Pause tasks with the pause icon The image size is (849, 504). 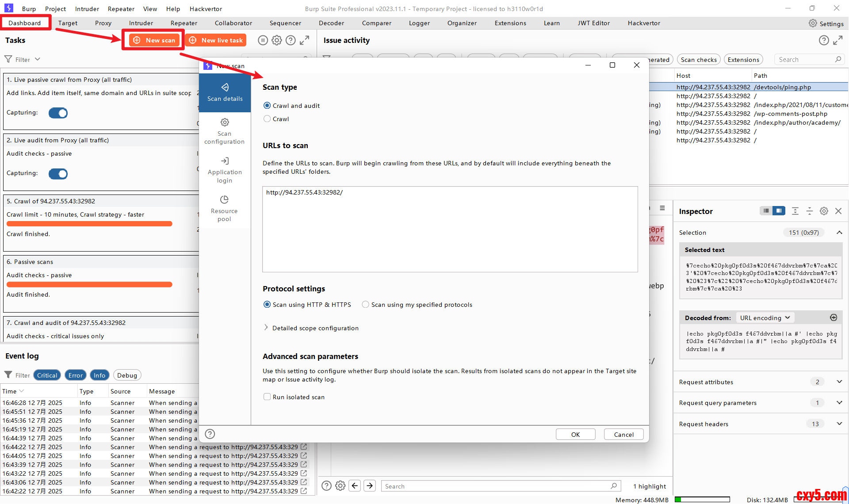pos(263,40)
